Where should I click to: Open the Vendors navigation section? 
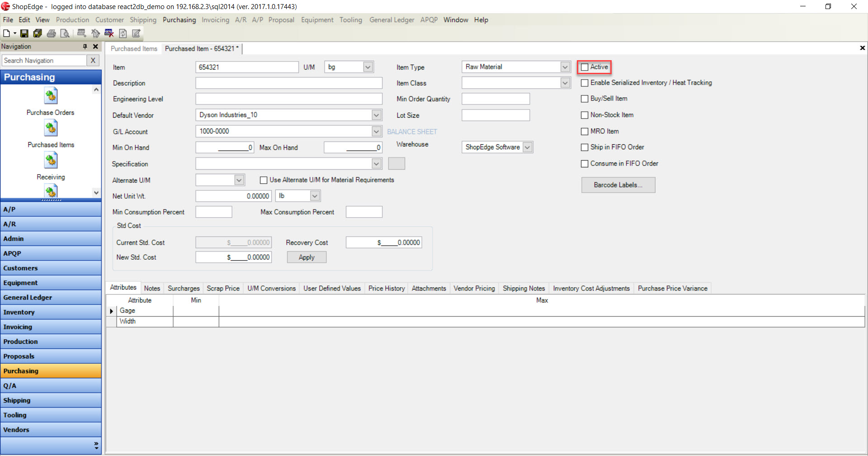(x=51, y=430)
